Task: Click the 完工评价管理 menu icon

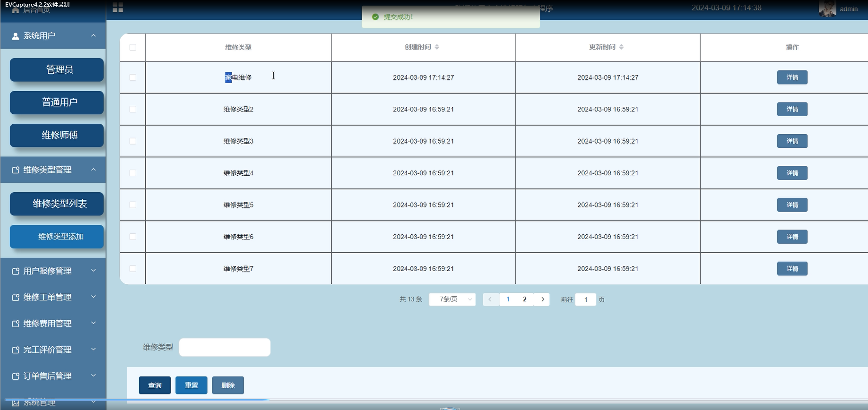Action: [16, 350]
